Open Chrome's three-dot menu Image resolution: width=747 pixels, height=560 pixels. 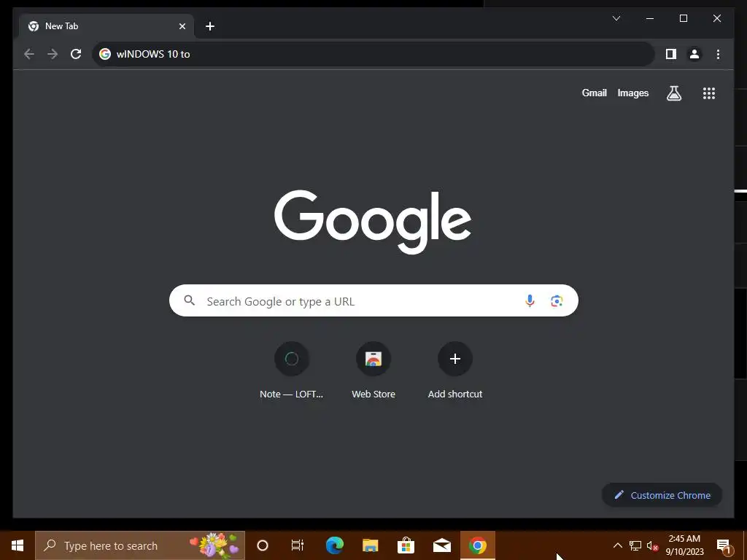[718, 54]
